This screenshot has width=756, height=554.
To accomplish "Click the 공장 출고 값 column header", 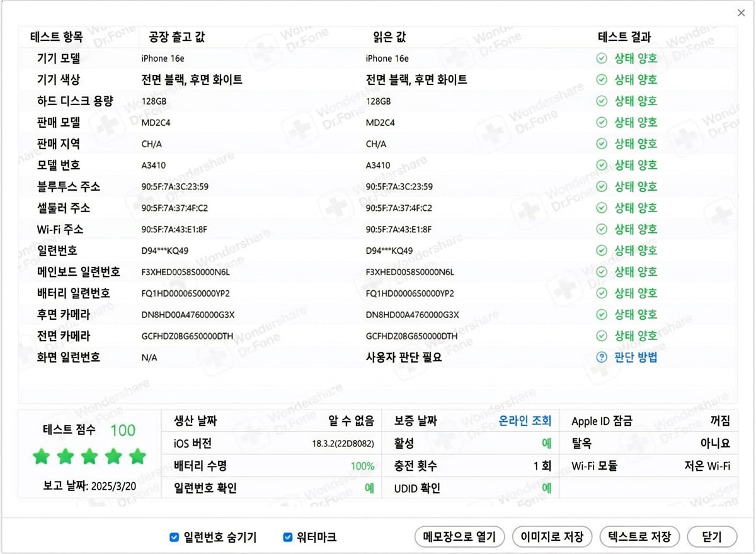I will coord(177,37).
